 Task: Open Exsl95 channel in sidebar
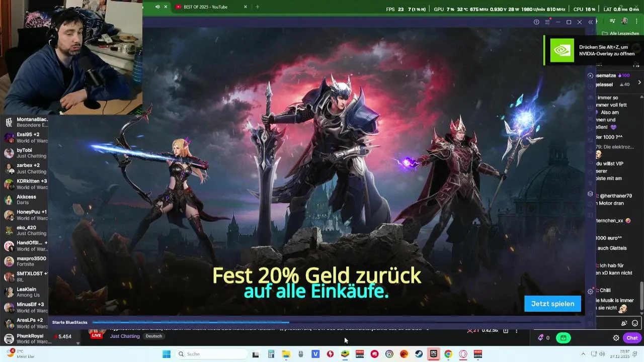(25, 138)
